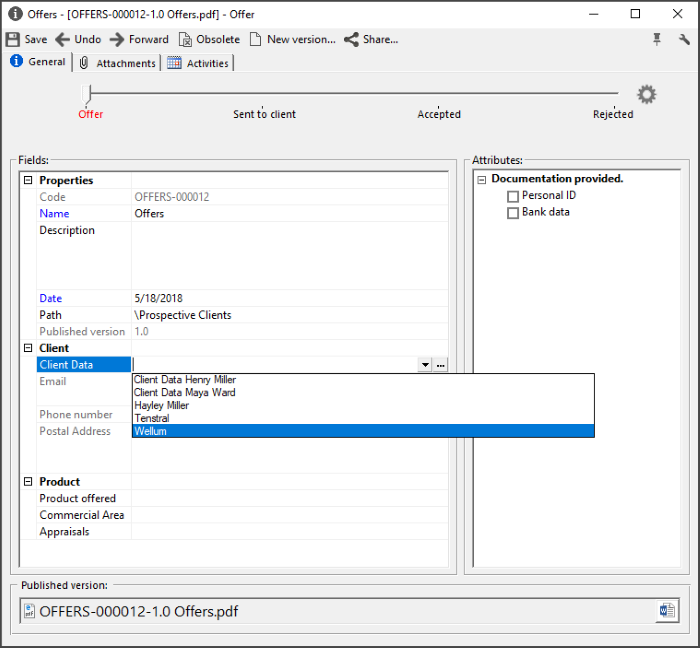Collapse the Product section
The image size is (700, 648).
28,482
